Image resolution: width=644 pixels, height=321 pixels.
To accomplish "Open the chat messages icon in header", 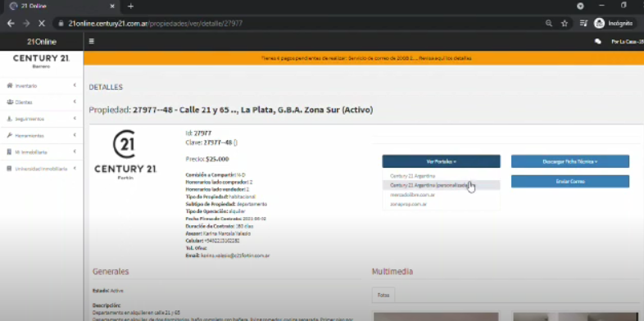I will (x=598, y=42).
